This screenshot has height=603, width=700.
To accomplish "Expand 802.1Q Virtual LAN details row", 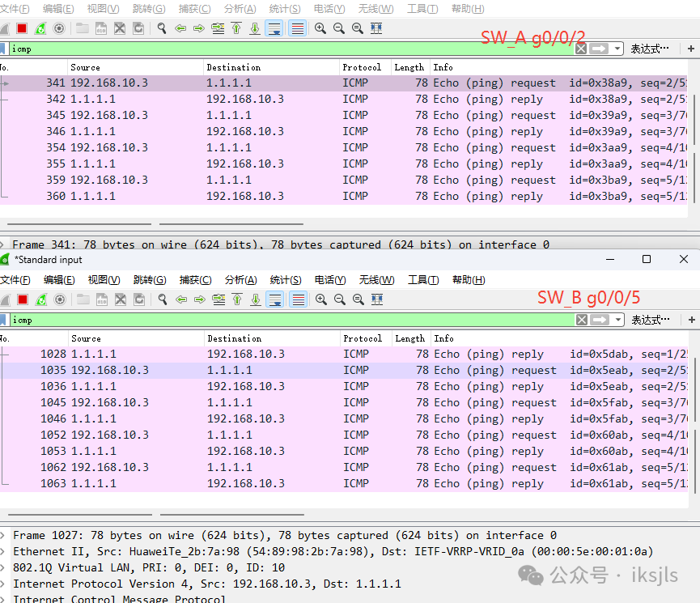I will point(2,567).
